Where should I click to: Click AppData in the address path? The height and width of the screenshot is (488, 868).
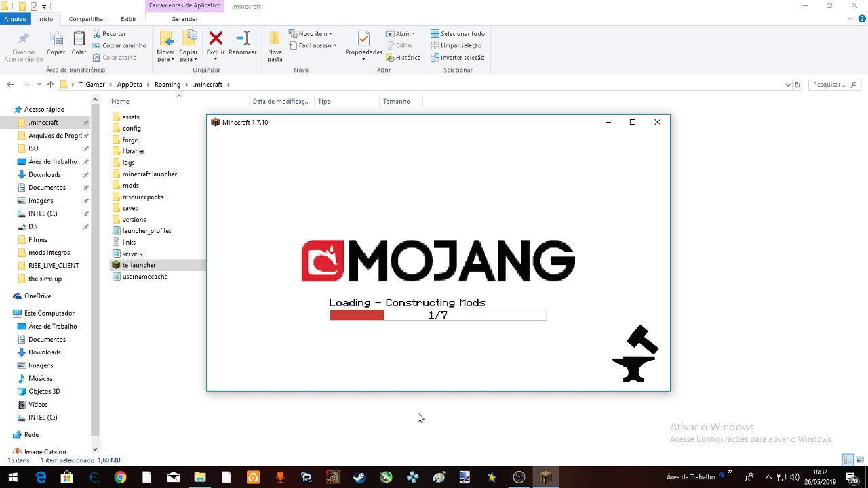[x=130, y=85]
